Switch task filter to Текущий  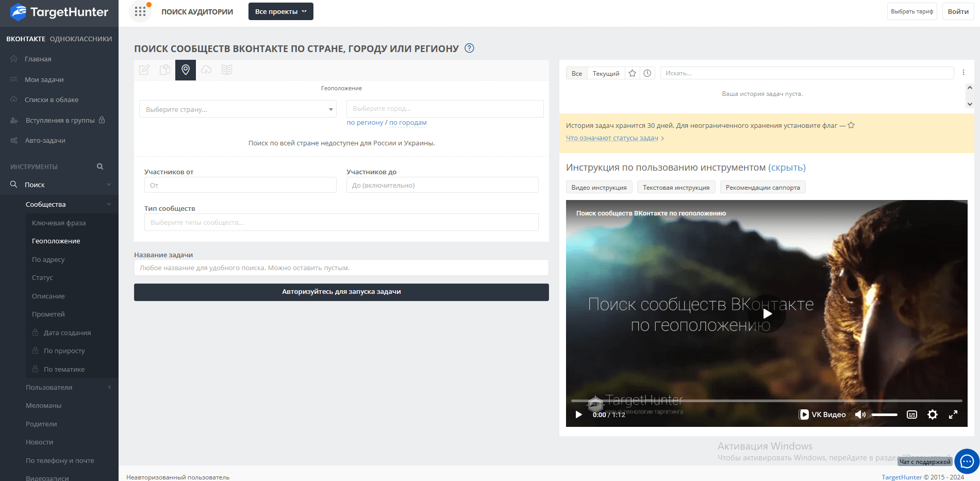(605, 73)
